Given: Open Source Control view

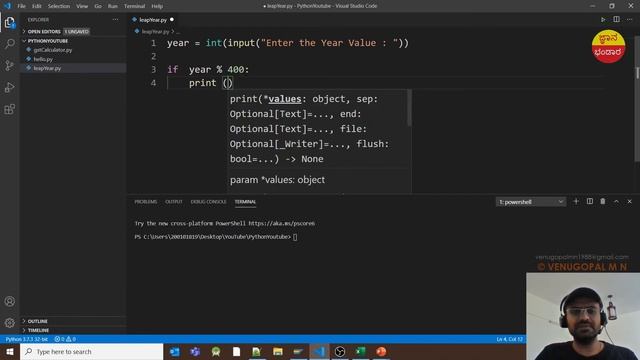Looking at the screenshot, I should coord(9,65).
